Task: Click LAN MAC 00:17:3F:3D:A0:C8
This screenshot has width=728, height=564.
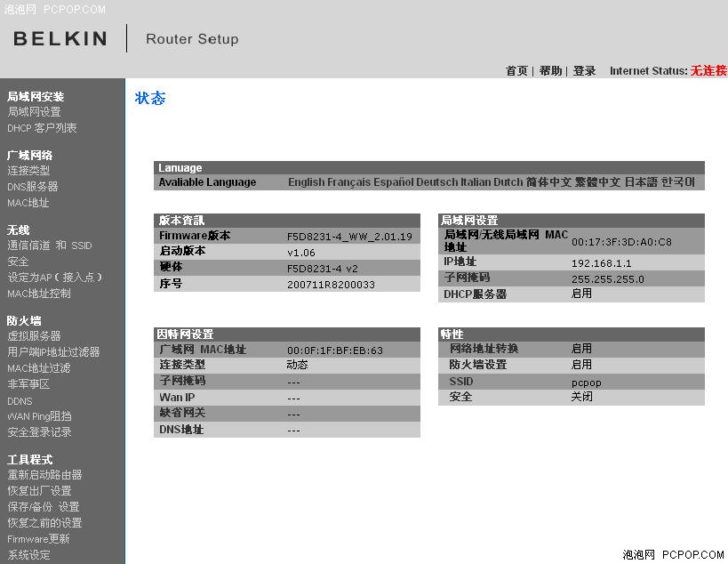Action: tap(621, 242)
